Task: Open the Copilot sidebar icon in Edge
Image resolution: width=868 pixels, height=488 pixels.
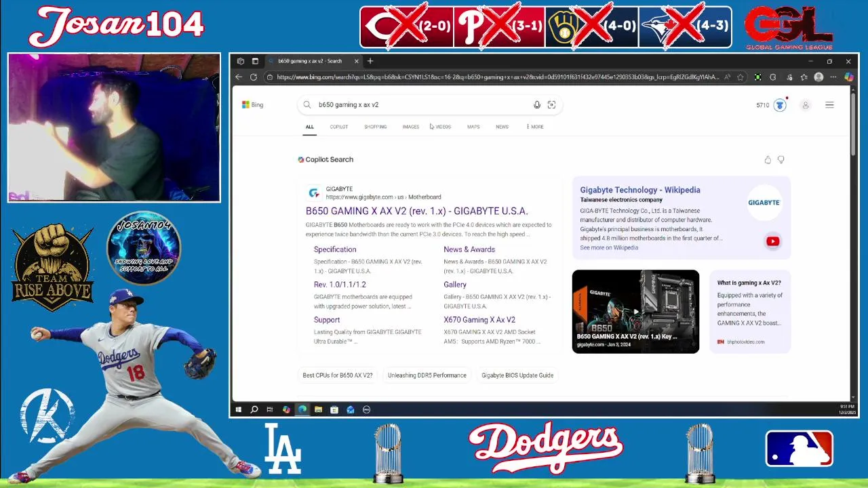Action: pyautogui.click(x=848, y=77)
